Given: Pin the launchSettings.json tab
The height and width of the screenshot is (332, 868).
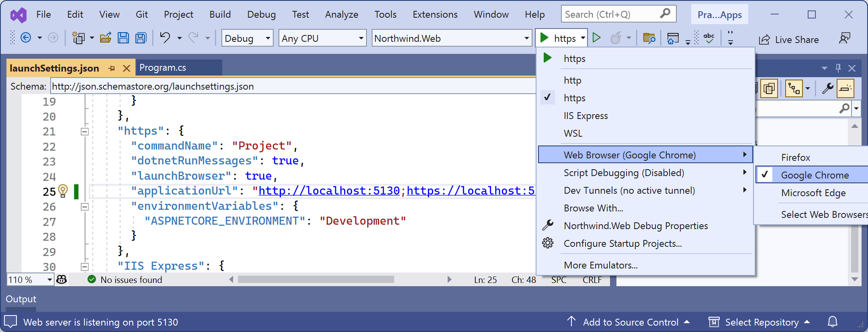Looking at the screenshot, I should click(112, 68).
